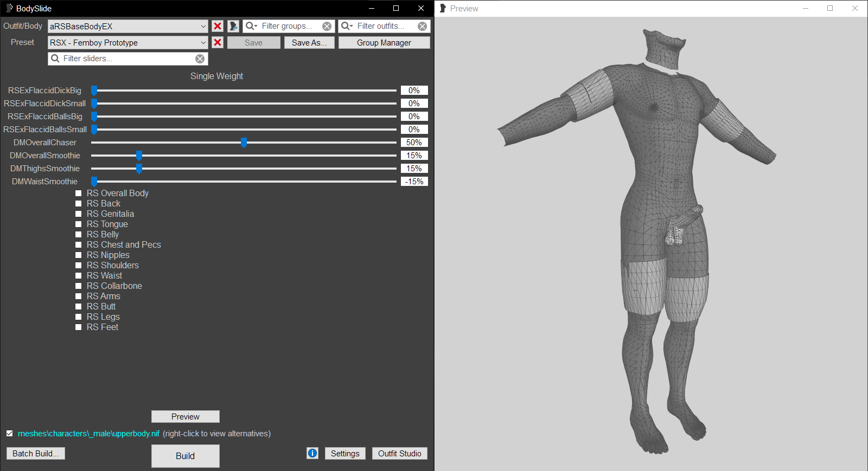Viewport: 868px width, 471px height.
Task: Click the RSExFlaccidBallsBig slider handle
Action: (94, 117)
